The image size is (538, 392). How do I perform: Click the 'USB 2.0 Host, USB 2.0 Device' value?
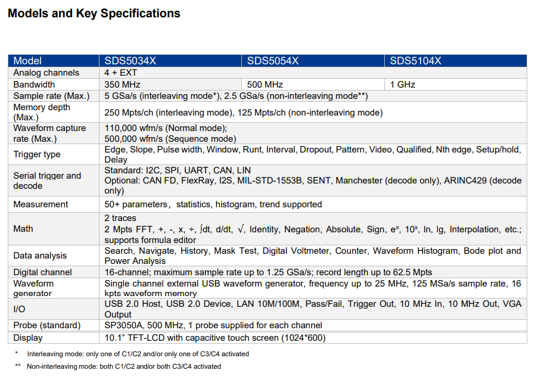coord(313,309)
